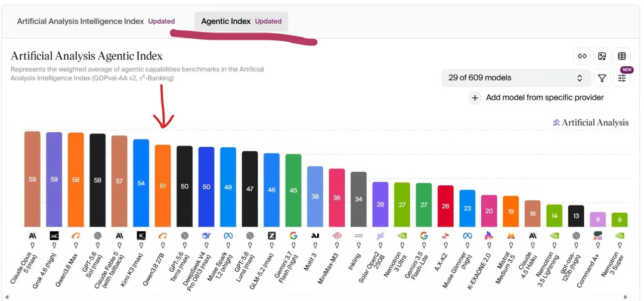
Task: Click the Claude Opus 5 bar showing 59
Action: click(x=32, y=179)
